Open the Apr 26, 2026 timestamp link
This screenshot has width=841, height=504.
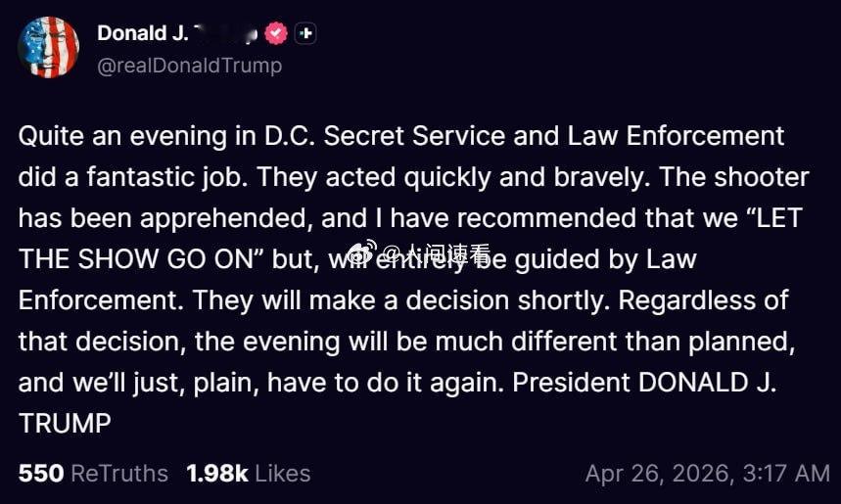(707, 474)
